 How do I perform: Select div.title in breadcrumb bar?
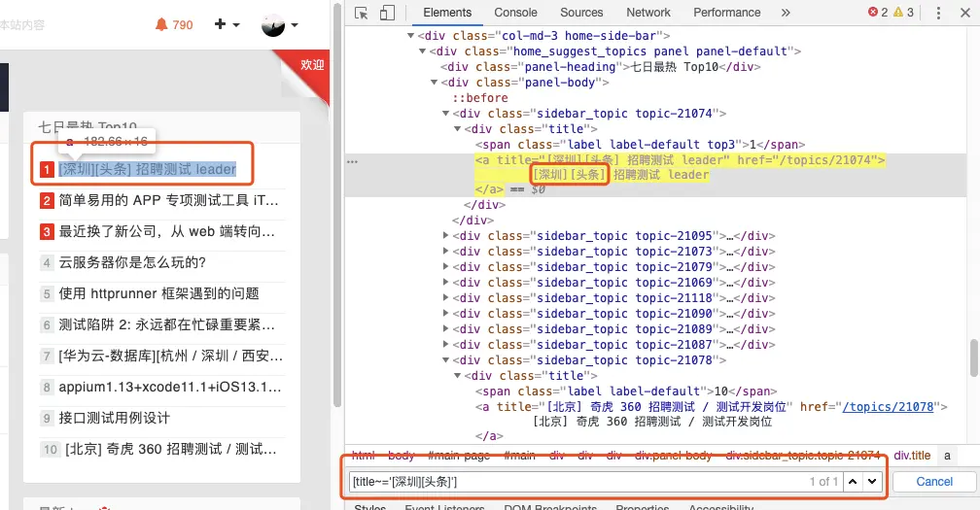[x=912, y=456]
